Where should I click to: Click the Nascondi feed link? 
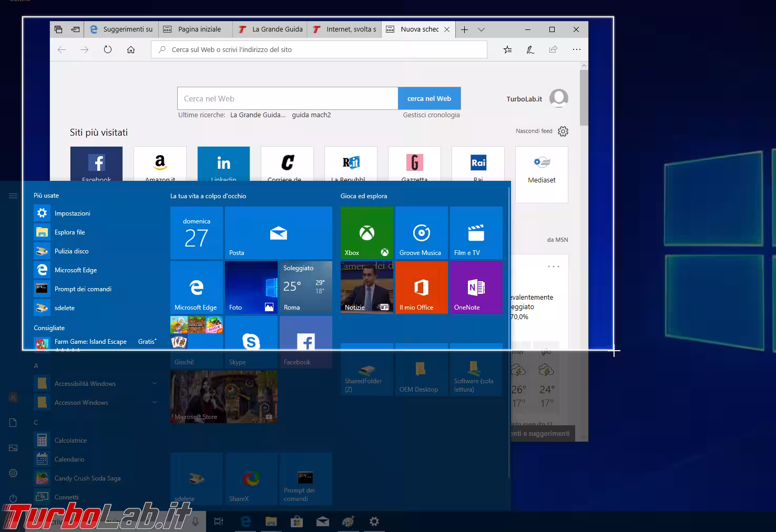[x=534, y=131]
